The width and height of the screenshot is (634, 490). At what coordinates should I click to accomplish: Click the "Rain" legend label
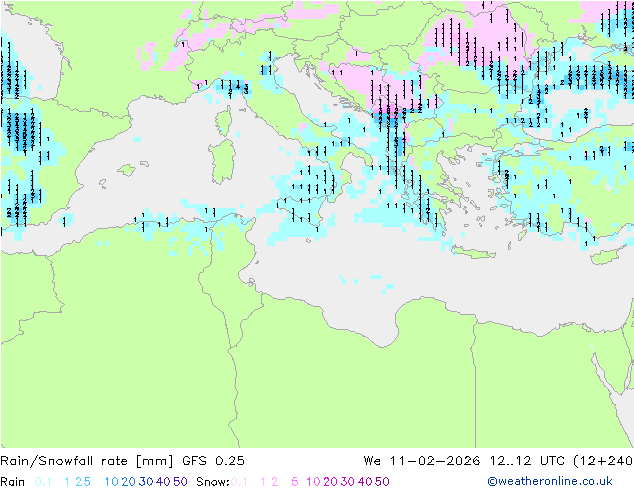point(13,482)
